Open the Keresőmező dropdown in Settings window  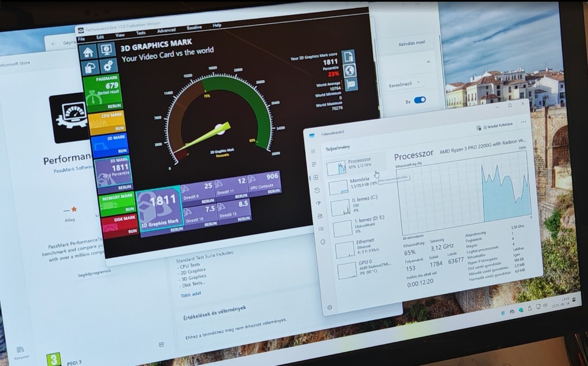coord(405,84)
